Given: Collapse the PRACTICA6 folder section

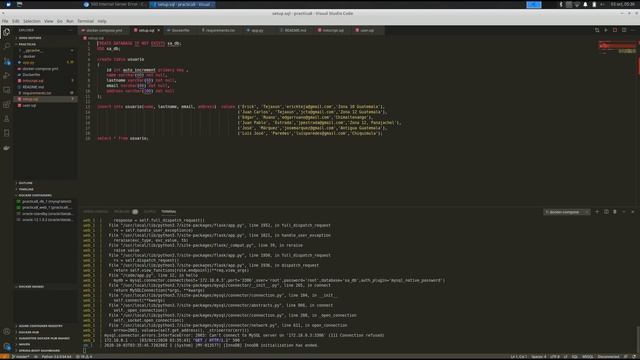Looking at the screenshot, I should 27,44.
